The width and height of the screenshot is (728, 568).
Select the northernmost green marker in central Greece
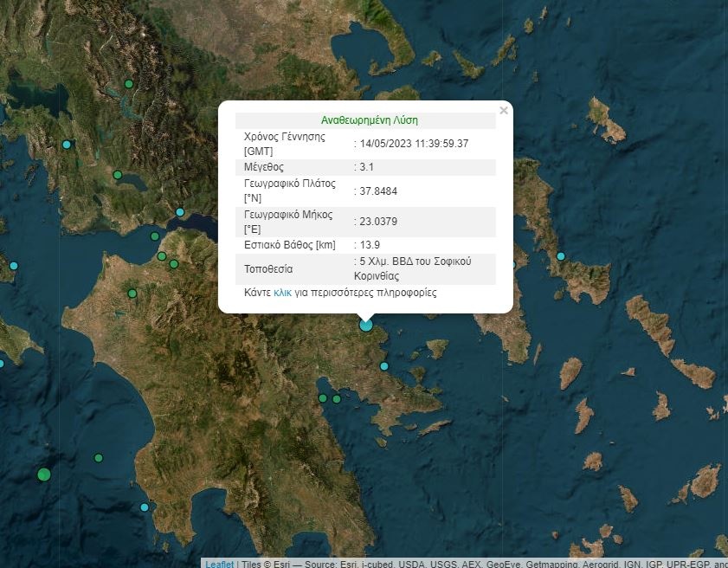click(129, 84)
